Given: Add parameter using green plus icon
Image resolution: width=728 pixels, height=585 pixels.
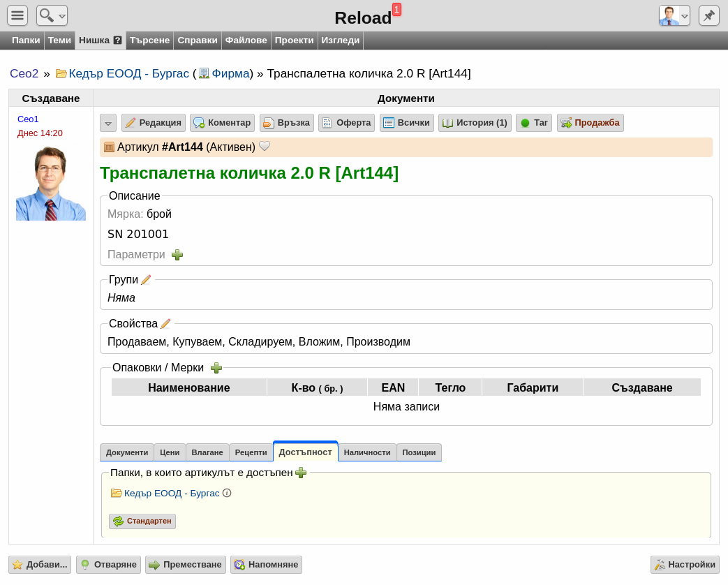Looking at the screenshot, I should click(177, 255).
